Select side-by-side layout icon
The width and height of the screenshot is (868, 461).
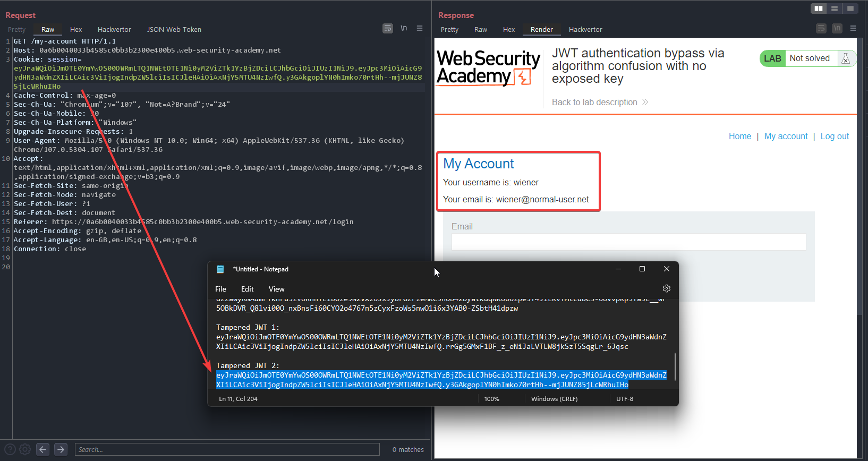[819, 8]
